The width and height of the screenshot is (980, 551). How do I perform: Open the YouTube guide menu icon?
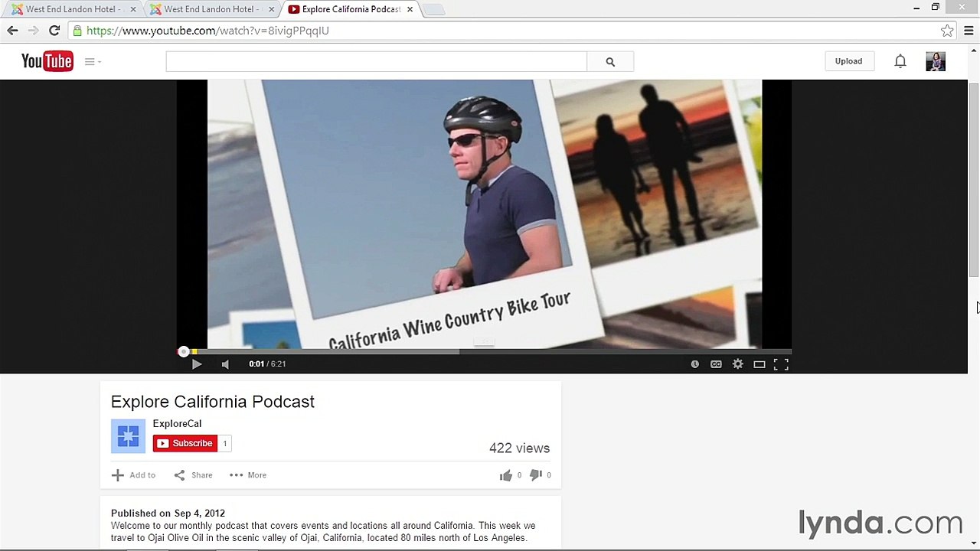click(93, 61)
